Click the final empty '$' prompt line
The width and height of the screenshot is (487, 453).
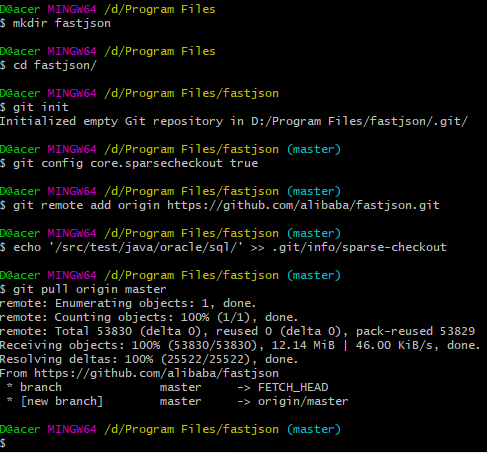(x=3, y=443)
